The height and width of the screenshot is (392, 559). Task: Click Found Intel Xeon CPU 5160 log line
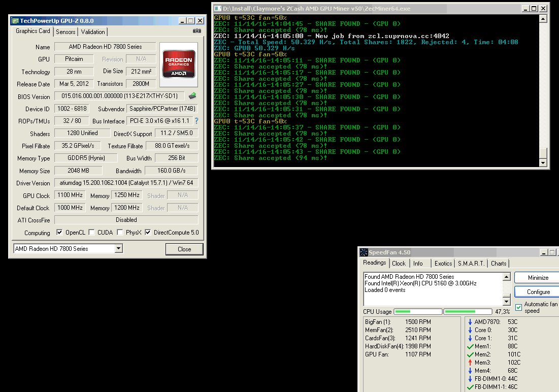(420, 283)
